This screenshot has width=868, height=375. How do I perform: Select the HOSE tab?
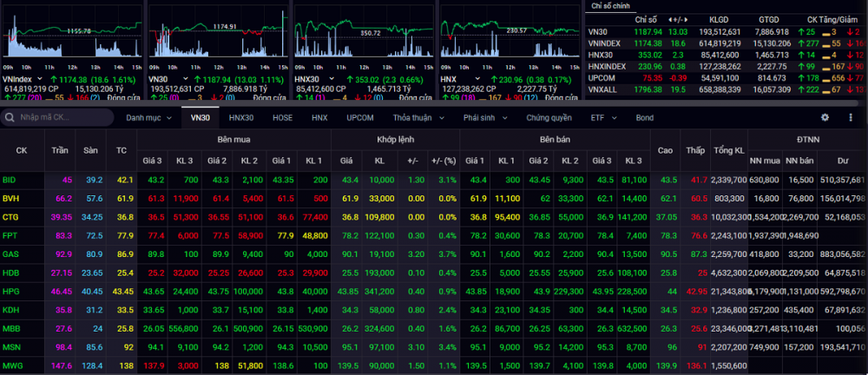point(282,117)
